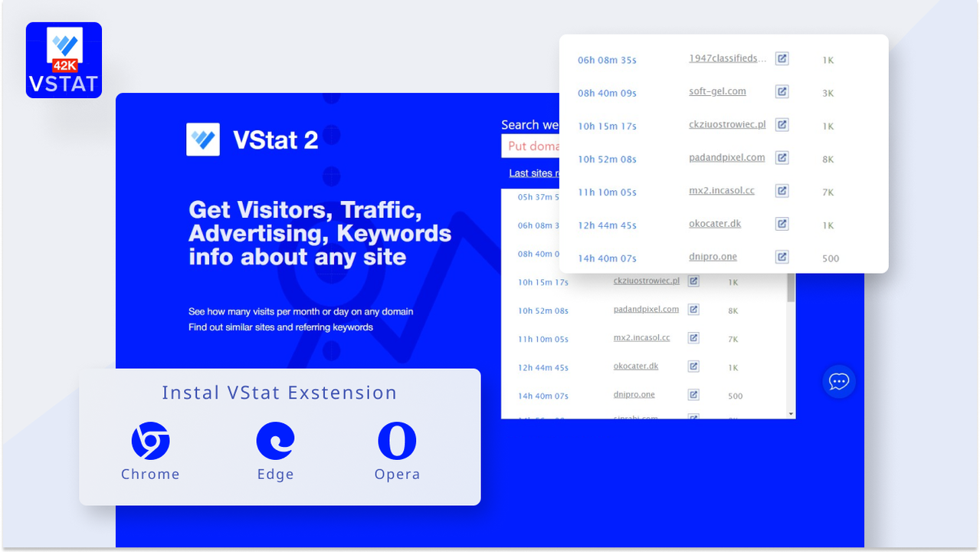The height and width of the screenshot is (552, 980).
Task: Click the Find out similar sites line
Action: pyautogui.click(x=280, y=327)
